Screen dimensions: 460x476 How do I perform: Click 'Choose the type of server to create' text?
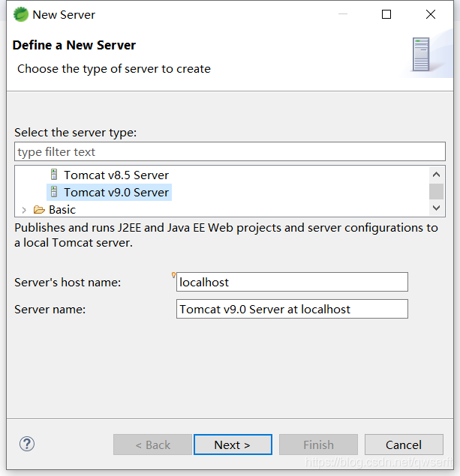tap(114, 69)
